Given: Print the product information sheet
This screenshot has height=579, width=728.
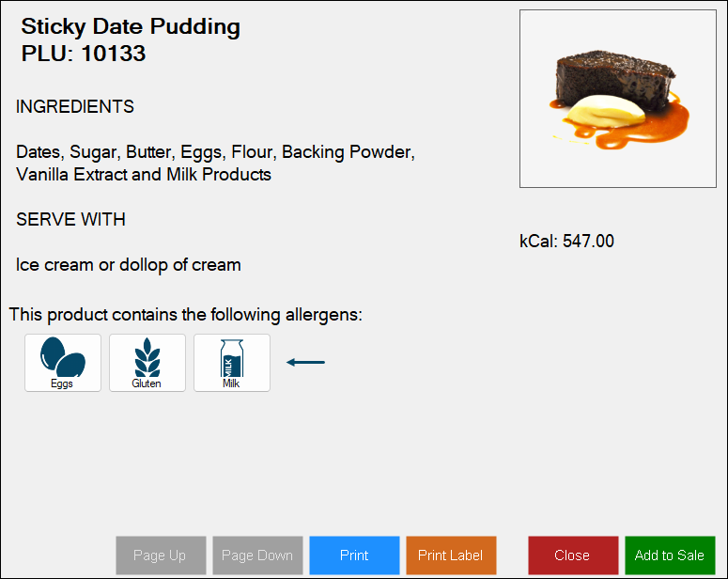Looking at the screenshot, I should (354, 556).
